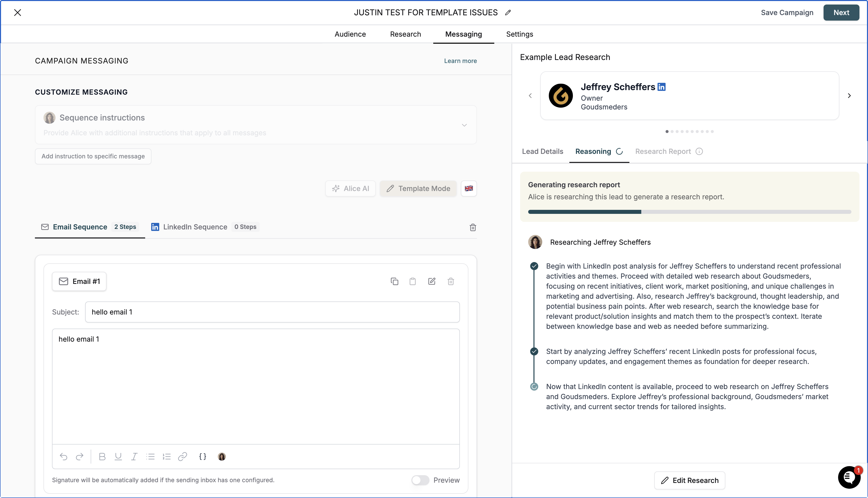Viewport: 868px width, 498px height.
Task: Delete the entire sequence with the trash icon
Action: point(473,227)
